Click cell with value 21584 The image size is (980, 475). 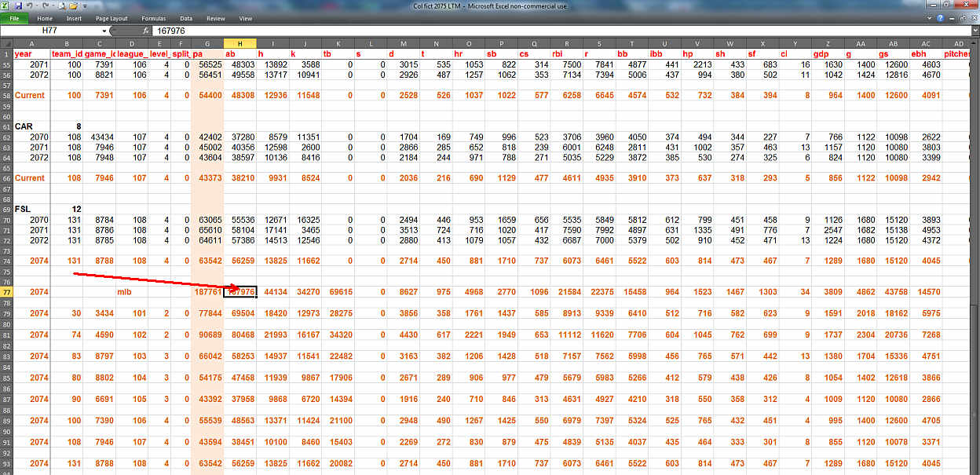[x=569, y=292]
